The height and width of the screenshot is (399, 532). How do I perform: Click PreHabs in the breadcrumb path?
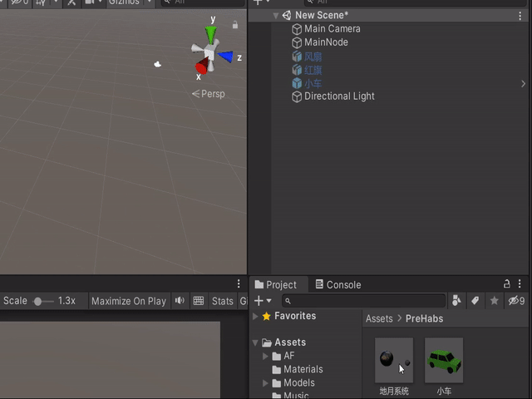pos(425,319)
